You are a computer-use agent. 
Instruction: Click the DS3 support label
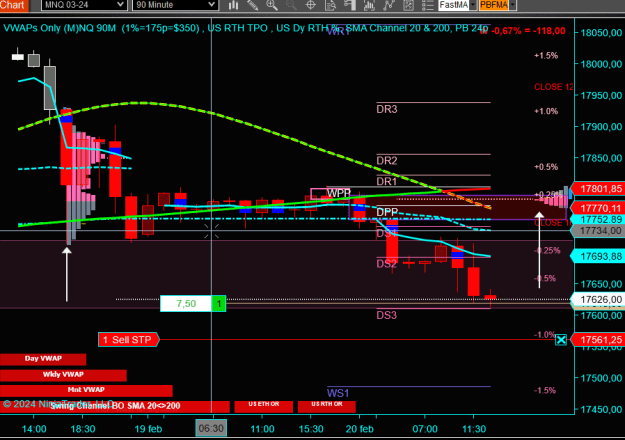(x=387, y=315)
